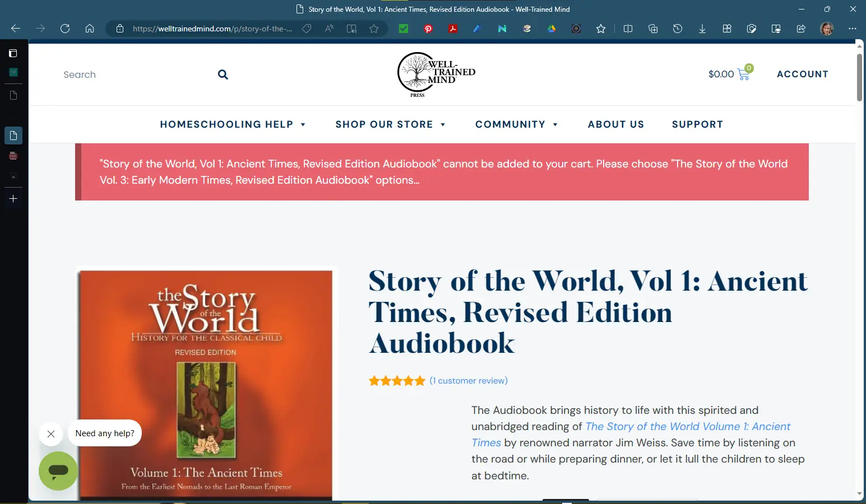Open the Account link
Screen dimensions: 866x504
coord(802,74)
